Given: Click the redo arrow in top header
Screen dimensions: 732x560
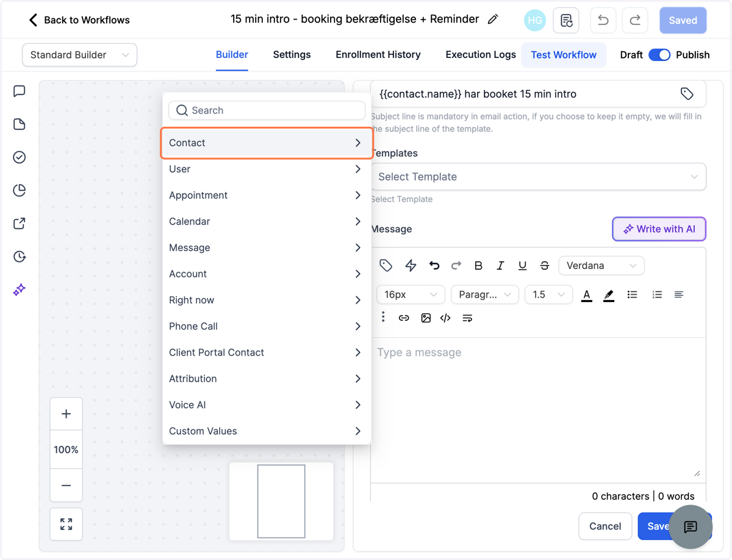Looking at the screenshot, I should click(x=635, y=20).
